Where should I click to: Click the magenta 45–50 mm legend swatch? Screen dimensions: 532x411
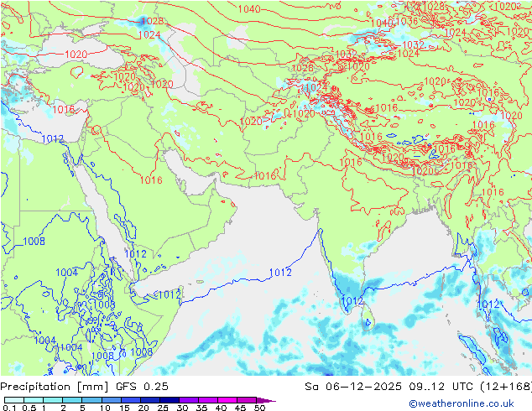pos(247,400)
